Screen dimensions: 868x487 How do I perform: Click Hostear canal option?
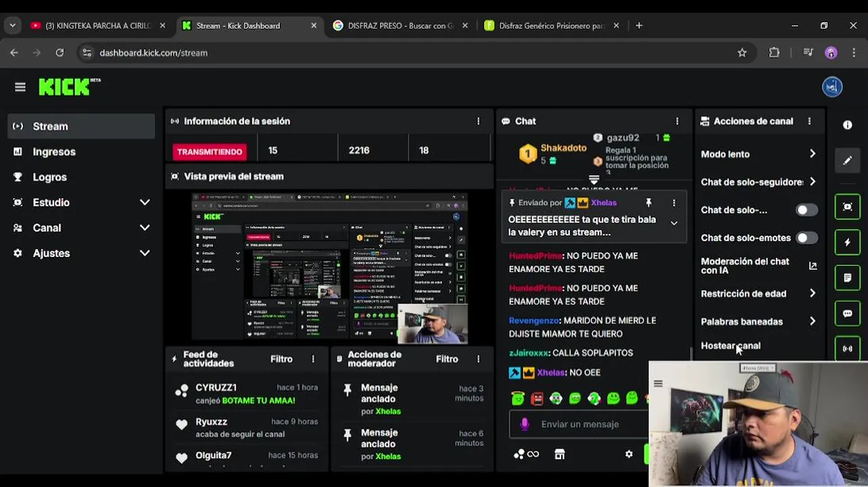coord(731,346)
